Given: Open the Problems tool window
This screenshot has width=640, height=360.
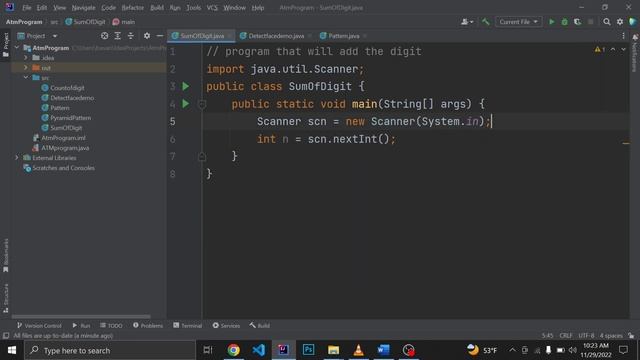Looking at the screenshot, I should [x=148, y=325].
